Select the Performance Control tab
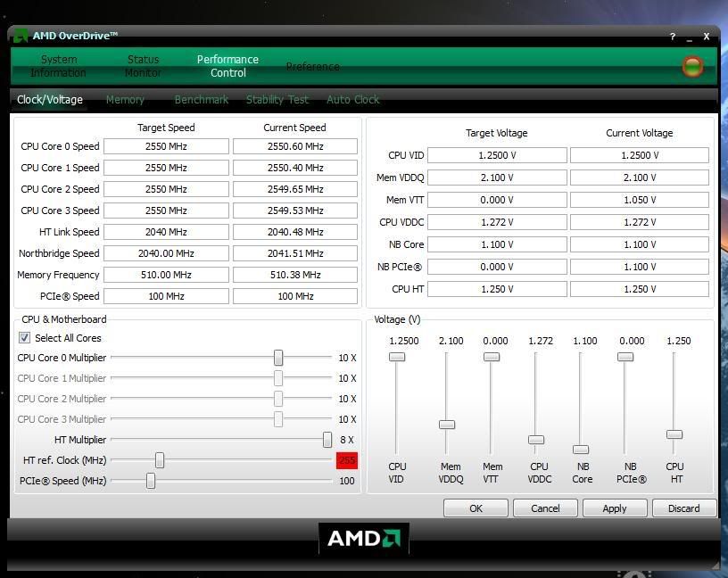 (227, 66)
